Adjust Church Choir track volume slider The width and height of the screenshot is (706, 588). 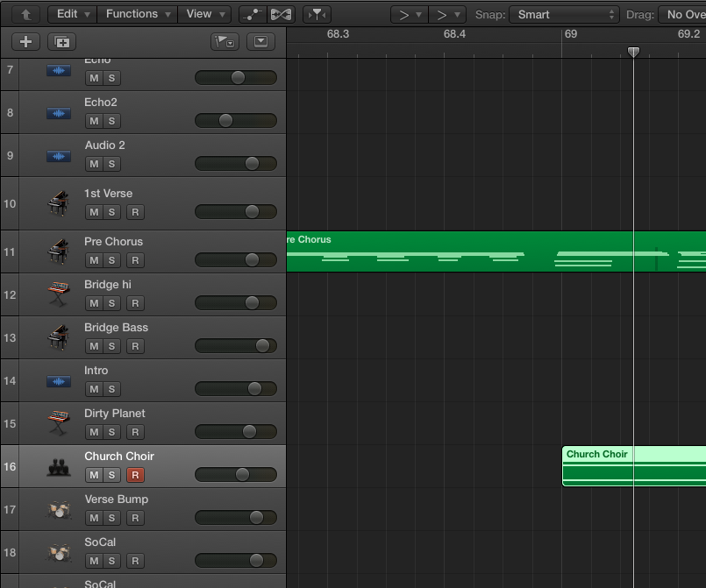[x=236, y=475]
